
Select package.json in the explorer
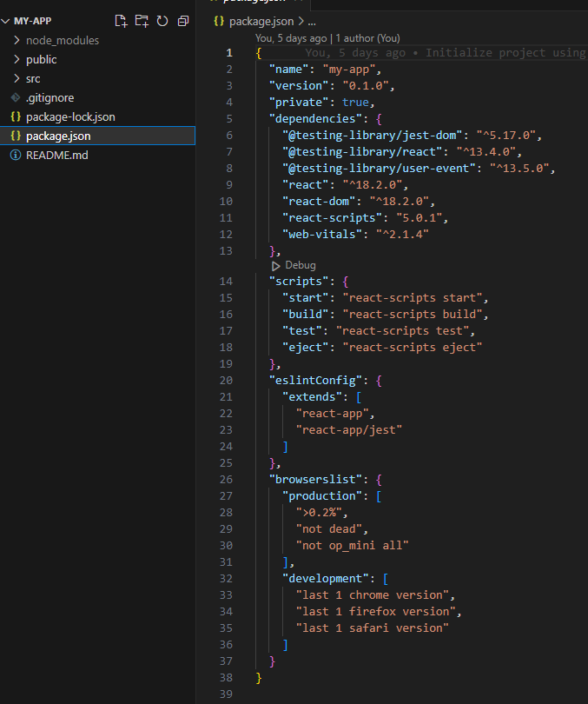pos(98,136)
